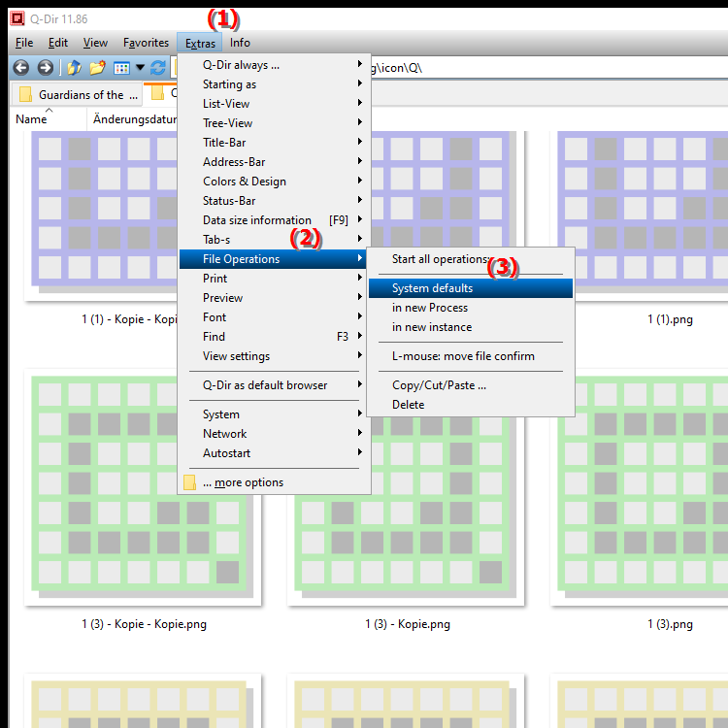Open View settings menu entry
Screen dimensions: 728x728
tap(274, 356)
